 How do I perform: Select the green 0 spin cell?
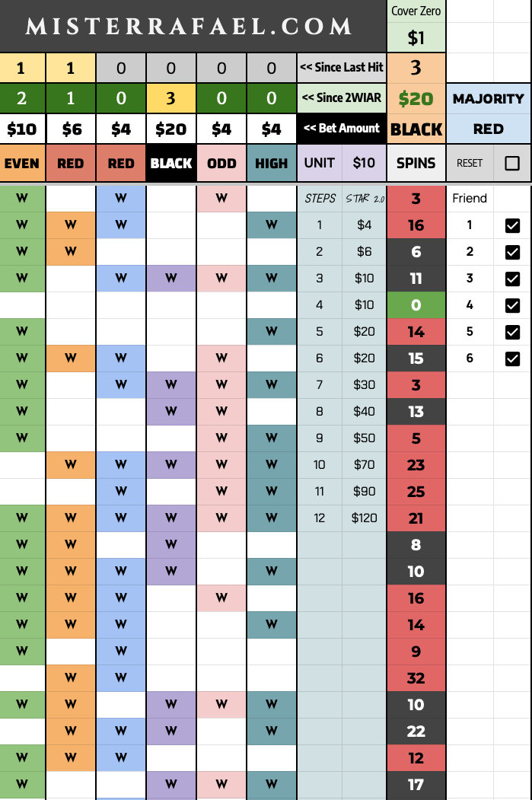coord(416,305)
